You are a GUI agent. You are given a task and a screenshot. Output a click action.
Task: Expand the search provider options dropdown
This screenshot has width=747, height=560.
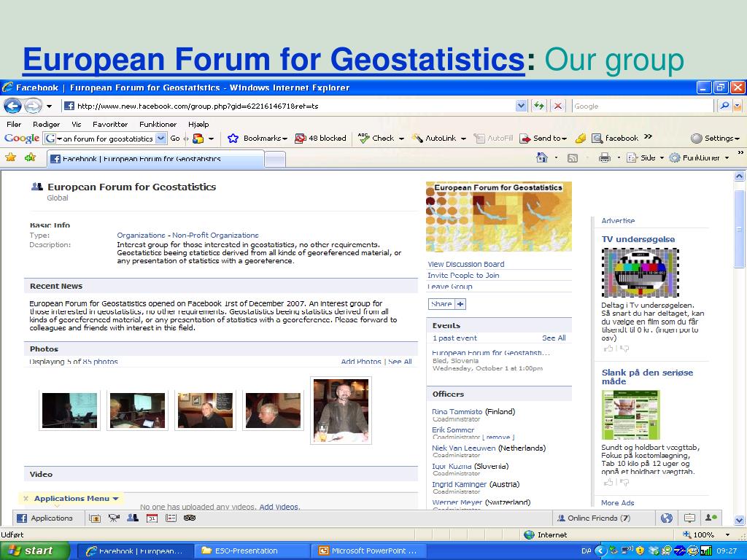point(738,106)
